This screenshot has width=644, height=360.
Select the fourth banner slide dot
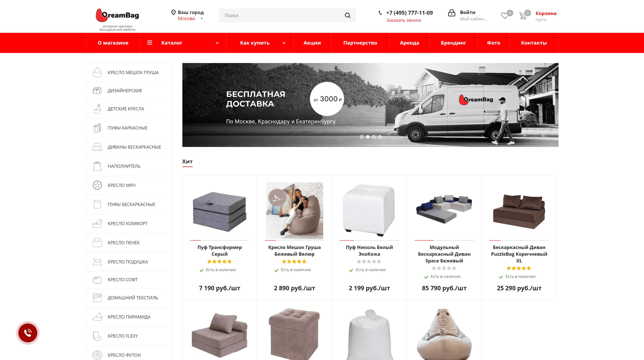(380, 137)
